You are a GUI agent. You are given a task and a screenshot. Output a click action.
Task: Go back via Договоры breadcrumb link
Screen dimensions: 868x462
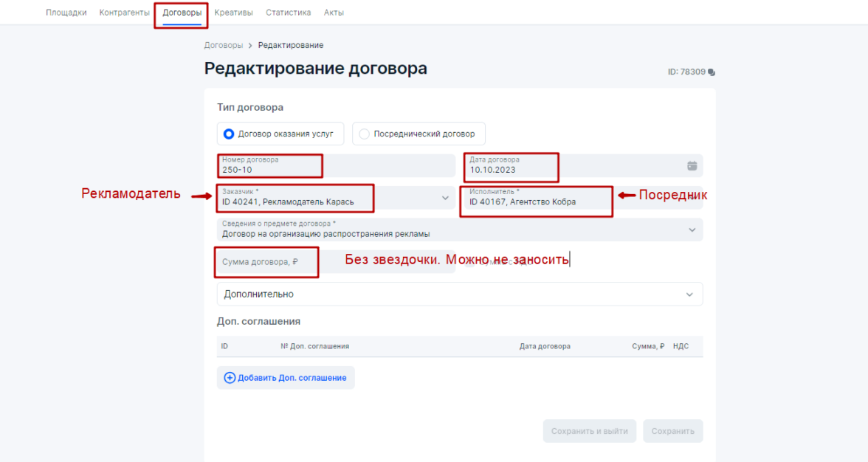(x=223, y=45)
